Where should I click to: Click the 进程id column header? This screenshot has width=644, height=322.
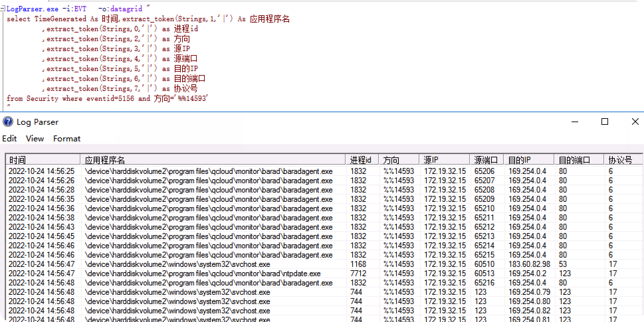point(362,160)
